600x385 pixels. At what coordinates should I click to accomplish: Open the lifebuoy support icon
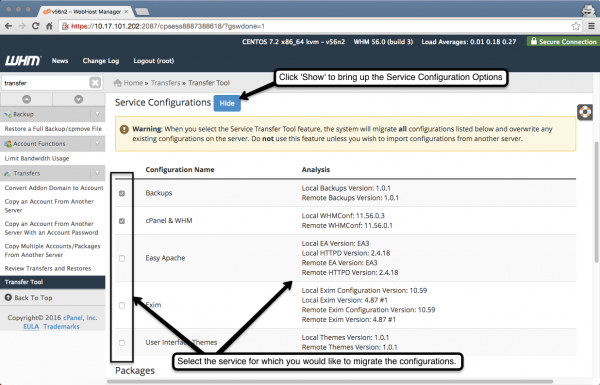(585, 112)
